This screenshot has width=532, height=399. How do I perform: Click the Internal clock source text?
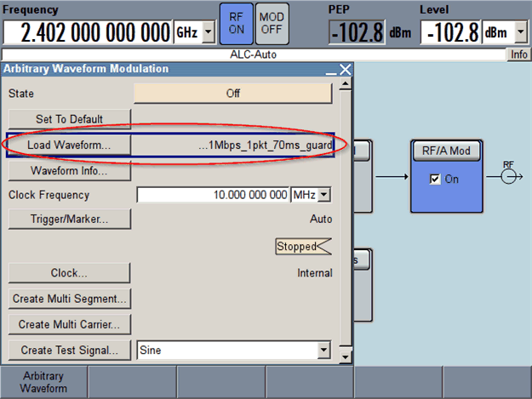pyautogui.click(x=314, y=273)
